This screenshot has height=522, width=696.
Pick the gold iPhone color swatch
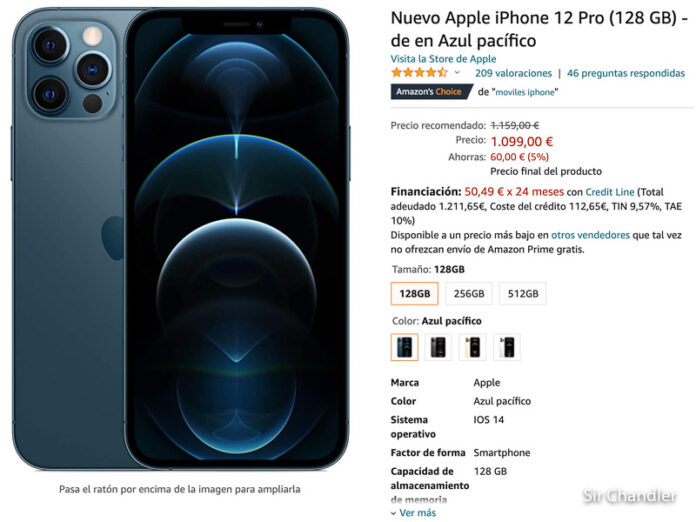point(472,347)
